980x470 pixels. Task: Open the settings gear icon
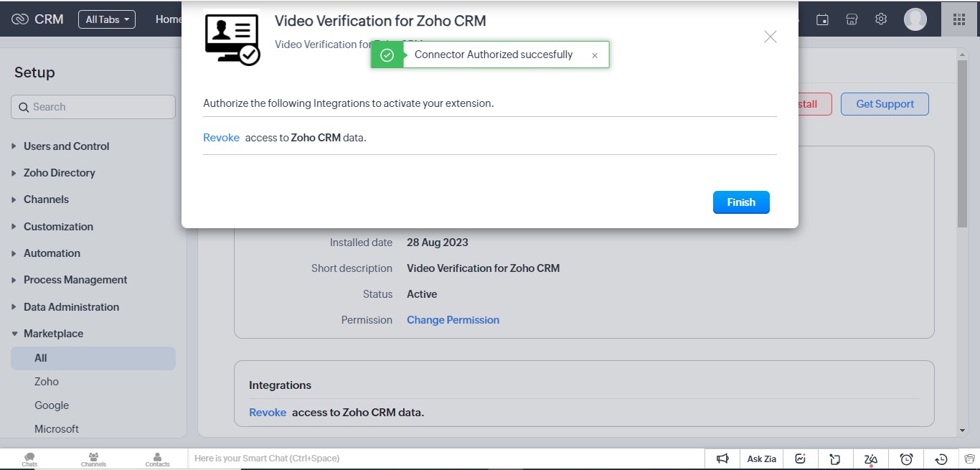pyautogui.click(x=881, y=19)
